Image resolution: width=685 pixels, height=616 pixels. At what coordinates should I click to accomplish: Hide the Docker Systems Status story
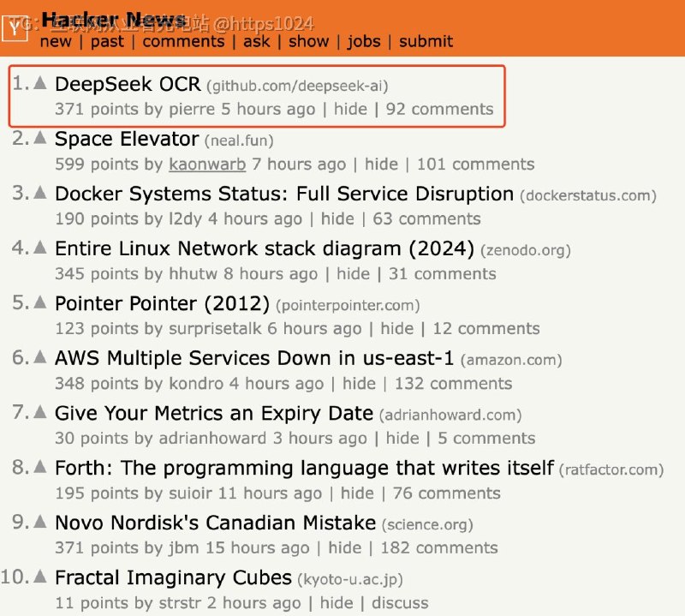point(337,219)
